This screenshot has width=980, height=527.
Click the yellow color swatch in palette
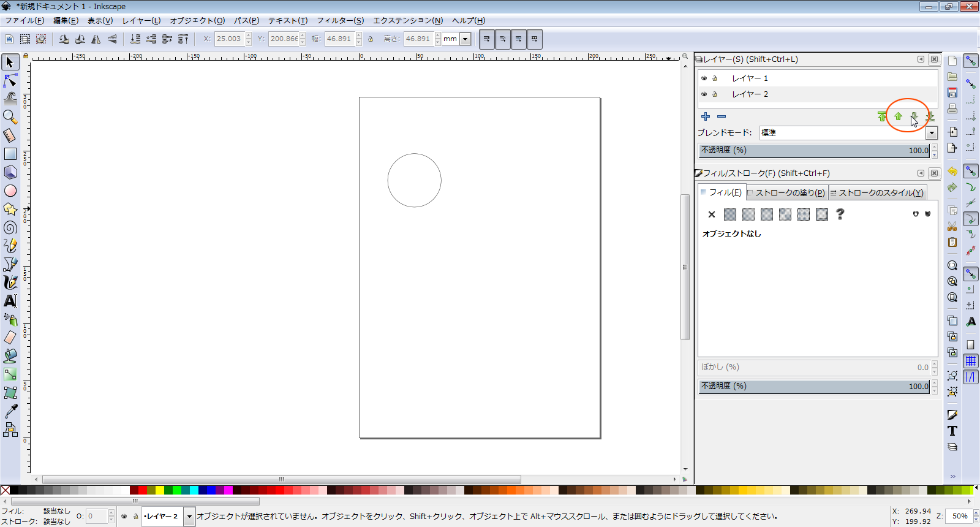159,490
